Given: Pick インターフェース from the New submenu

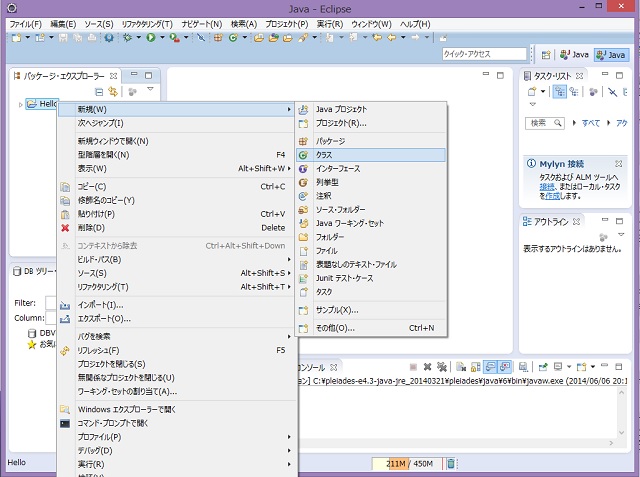Looking at the screenshot, I should (x=371, y=169).
